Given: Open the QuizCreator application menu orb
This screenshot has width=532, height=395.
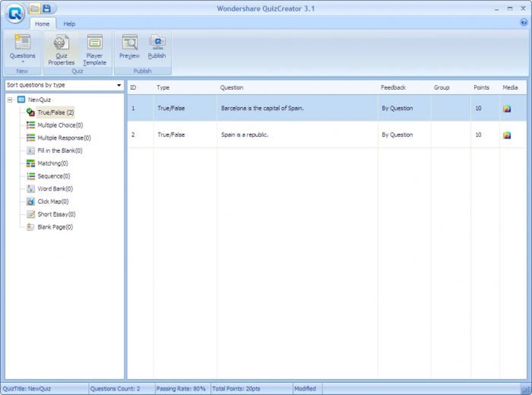Looking at the screenshot, I should [15, 14].
